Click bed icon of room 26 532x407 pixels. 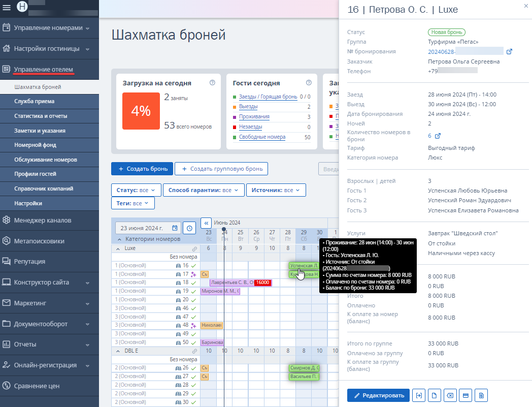tap(178, 368)
